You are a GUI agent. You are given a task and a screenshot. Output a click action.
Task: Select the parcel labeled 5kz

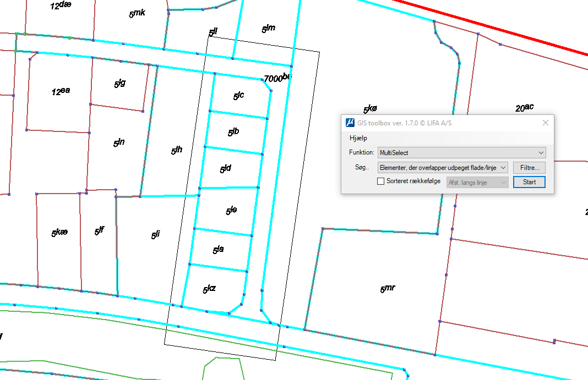click(209, 289)
